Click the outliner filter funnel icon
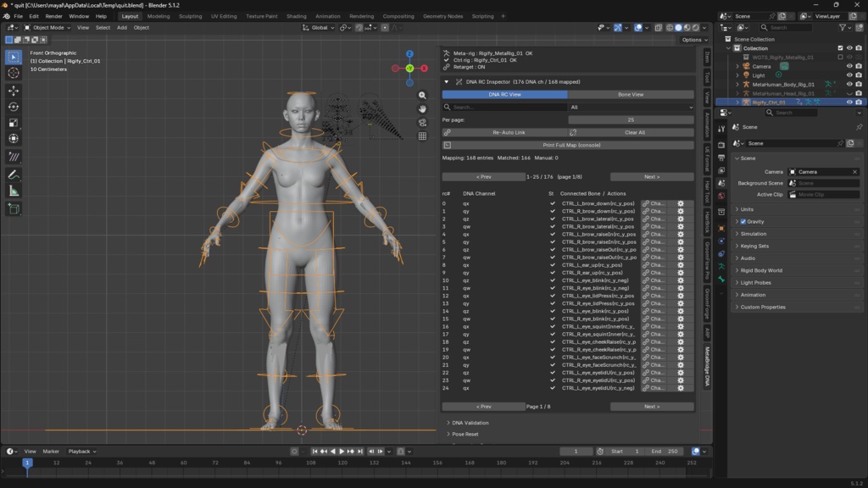Viewport: 868px width, 488px height. point(843,27)
